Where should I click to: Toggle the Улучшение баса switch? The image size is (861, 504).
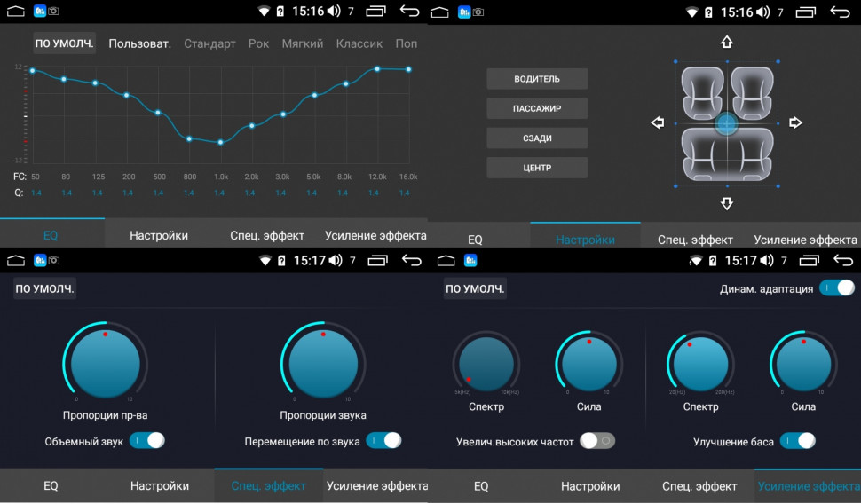[x=797, y=441]
